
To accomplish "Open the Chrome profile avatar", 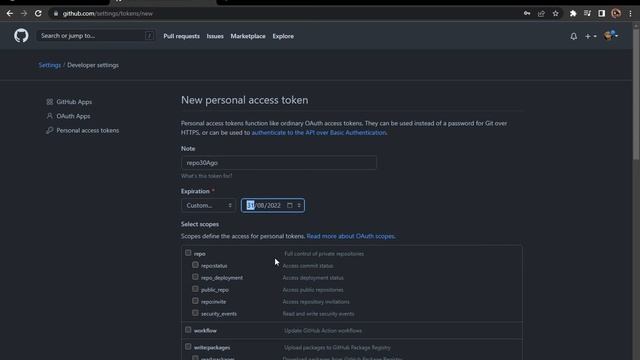I will click(x=616, y=13).
